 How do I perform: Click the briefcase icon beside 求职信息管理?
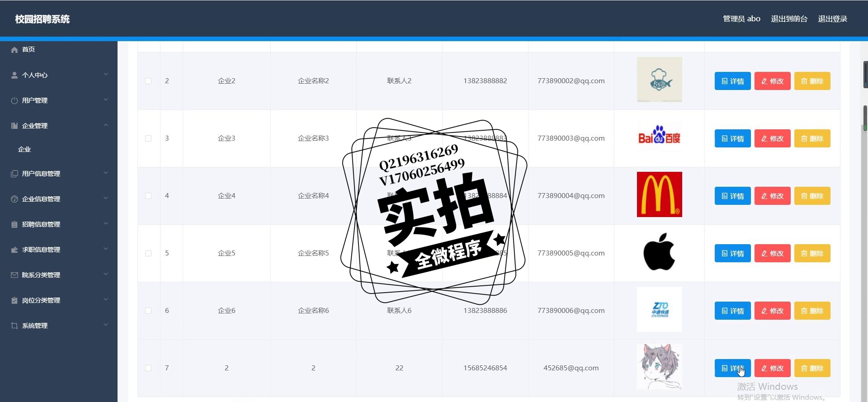(x=14, y=250)
